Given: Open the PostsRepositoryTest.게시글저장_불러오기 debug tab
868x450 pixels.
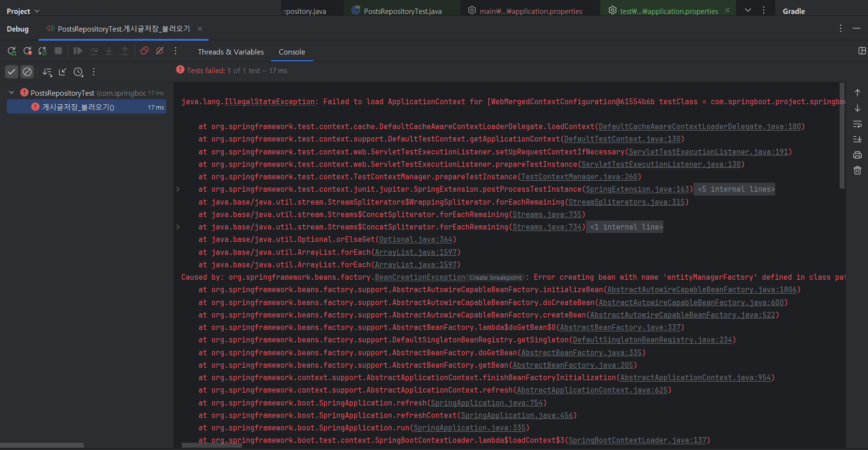Looking at the screenshot, I should (123, 29).
